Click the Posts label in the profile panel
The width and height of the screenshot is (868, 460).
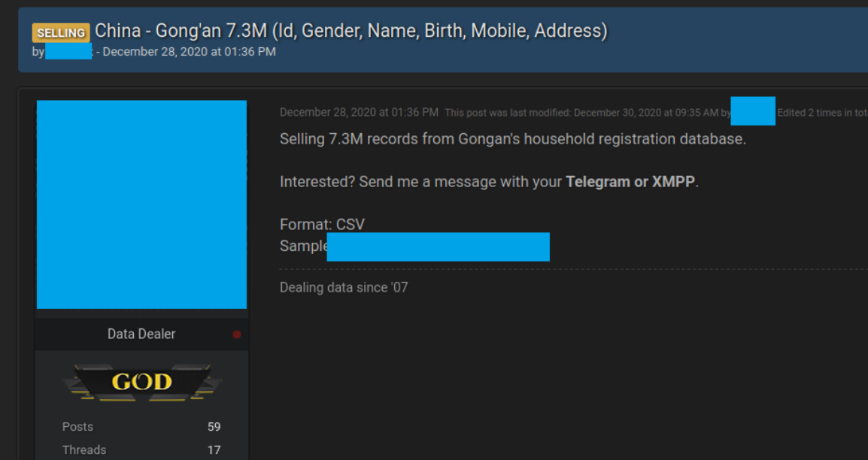click(x=77, y=427)
